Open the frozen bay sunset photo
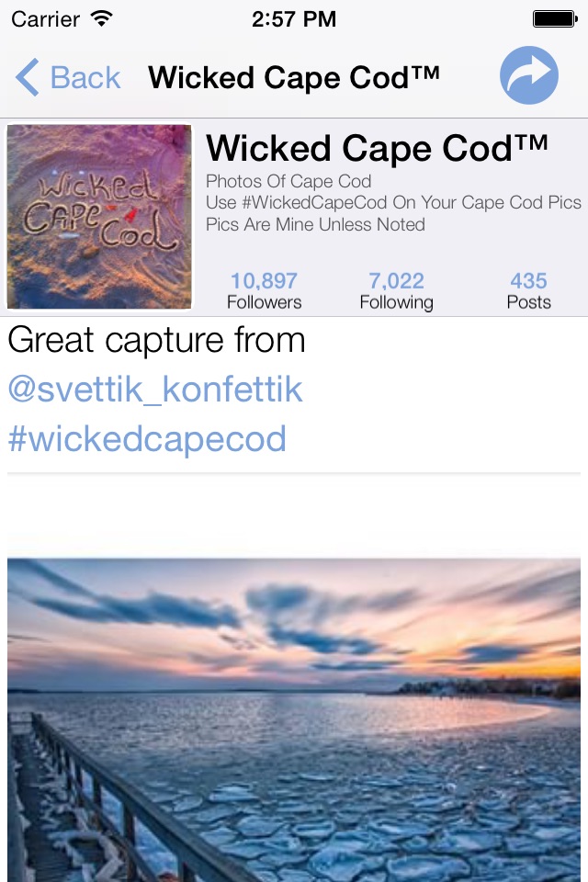588x882 pixels. 294,720
